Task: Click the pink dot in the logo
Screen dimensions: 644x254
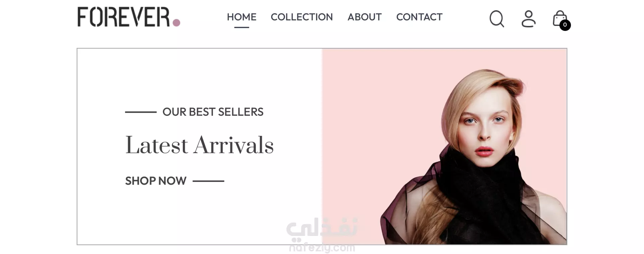Action: [176, 22]
